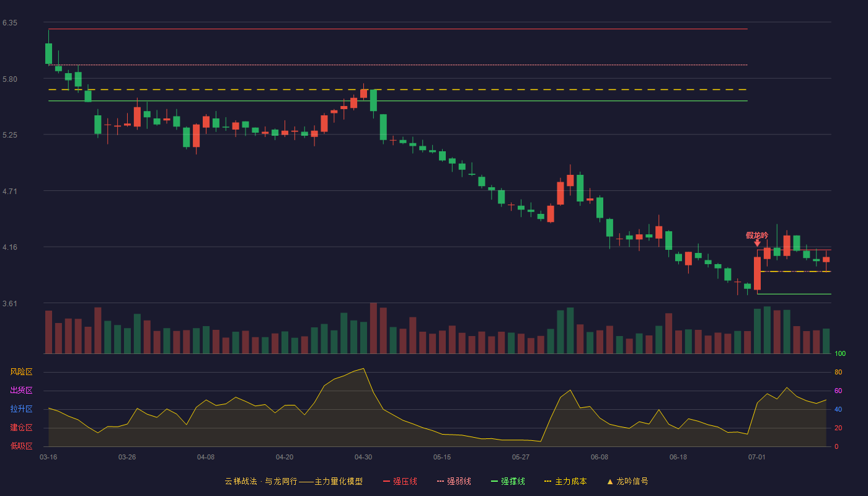The width and height of the screenshot is (868, 496).
Task: Toggle the 强压线 legend entry
Action: [400, 481]
